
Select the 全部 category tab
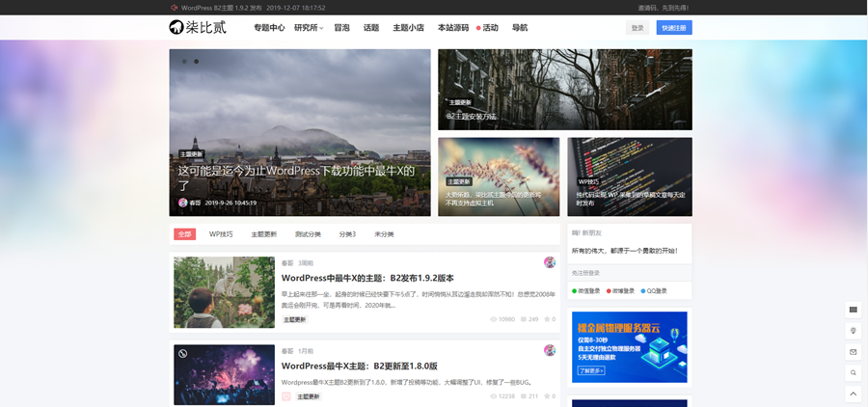click(185, 234)
